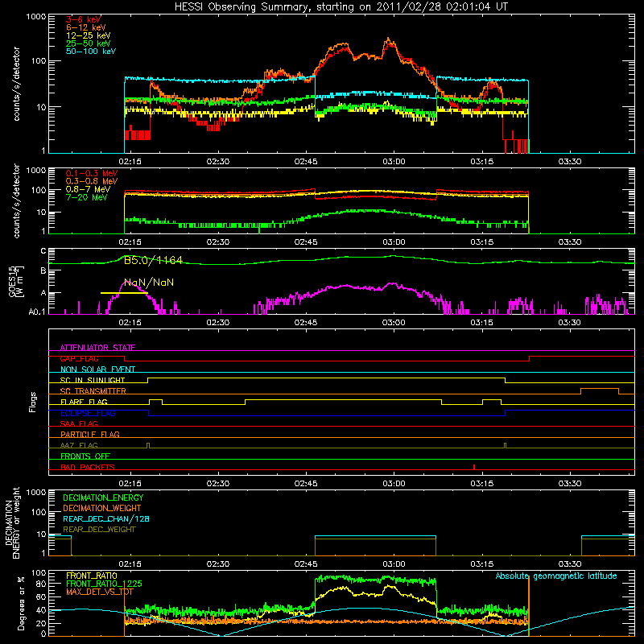Click the DECIMATION ENERGY or weight axis label
Viewport: 644px width, 644px height.
(12, 522)
